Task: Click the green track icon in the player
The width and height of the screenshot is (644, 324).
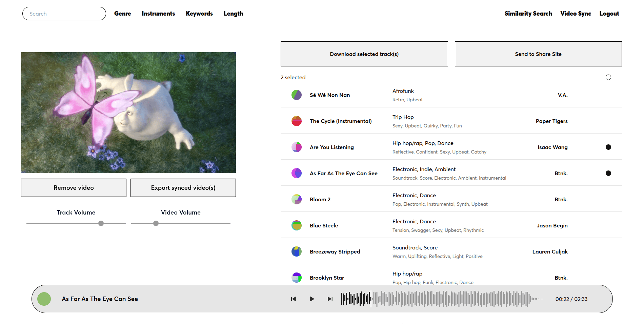Action: (x=44, y=299)
